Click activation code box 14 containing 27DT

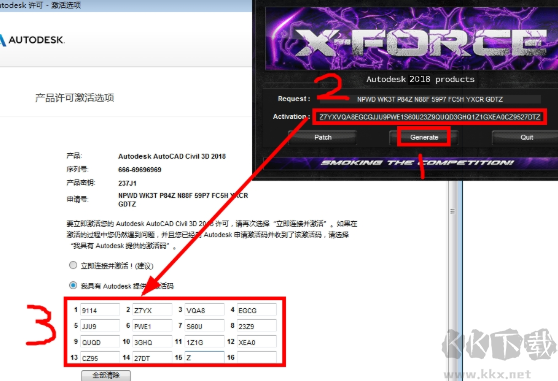(x=152, y=357)
